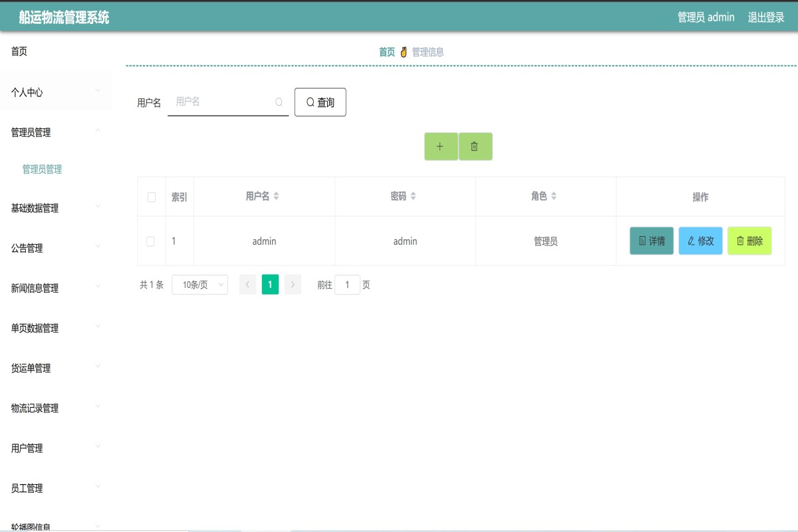Click the 前往 page number input field
Viewport: 798px width, 532px height.
pyautogui.click(x=347, y=284)
